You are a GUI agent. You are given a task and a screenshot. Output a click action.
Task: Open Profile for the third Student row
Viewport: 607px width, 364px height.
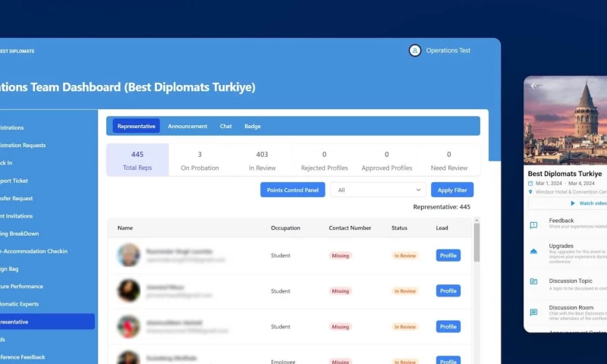point(448,327)
